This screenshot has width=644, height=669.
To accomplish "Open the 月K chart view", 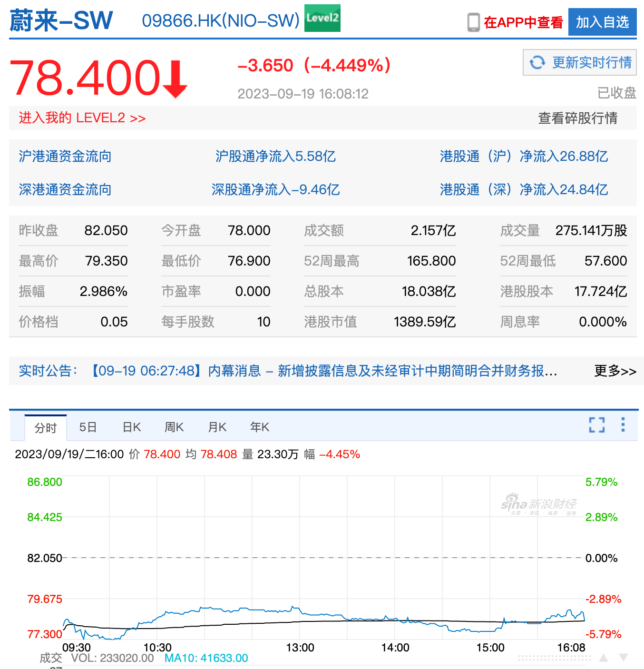I will pos(216,427).
